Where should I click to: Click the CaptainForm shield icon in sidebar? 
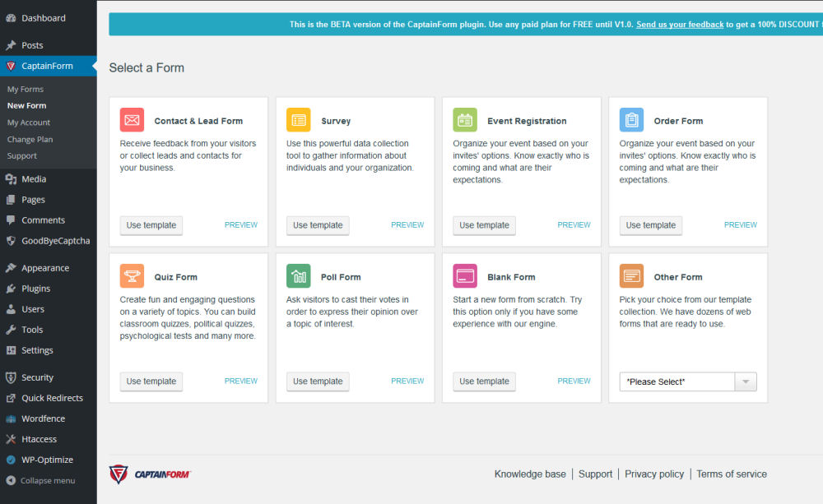coord(11,66)
